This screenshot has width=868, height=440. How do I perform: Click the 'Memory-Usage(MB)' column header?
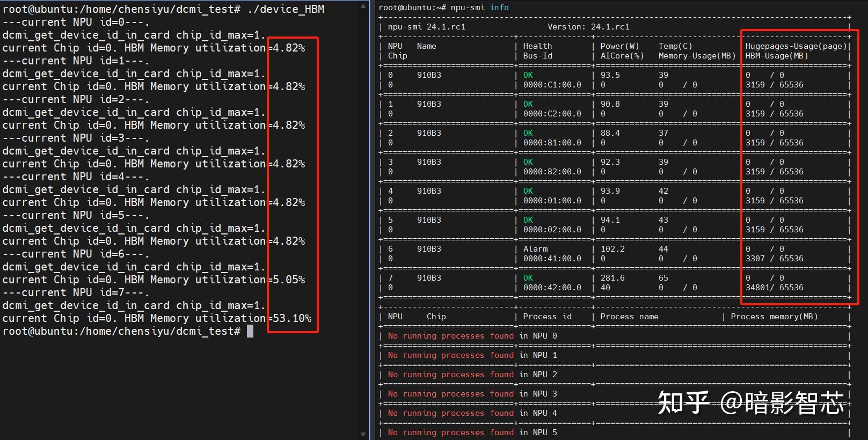point(697,56)
